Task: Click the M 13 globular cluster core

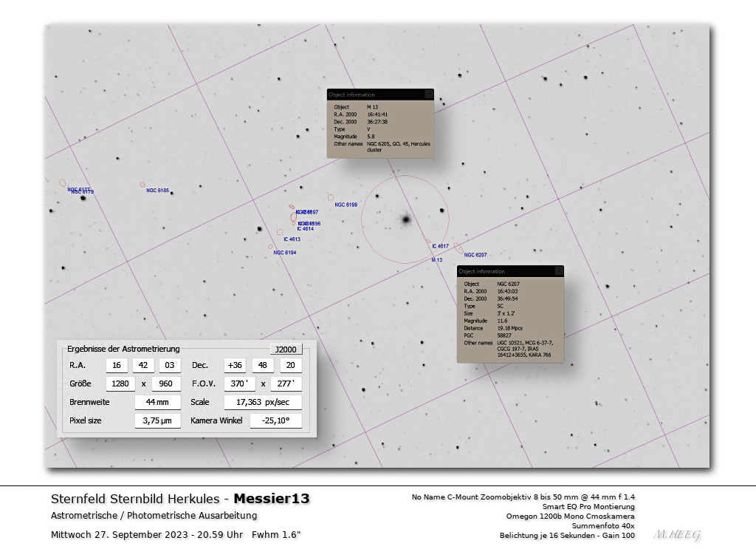Action: pyautogui.click(x=405, y=219)
